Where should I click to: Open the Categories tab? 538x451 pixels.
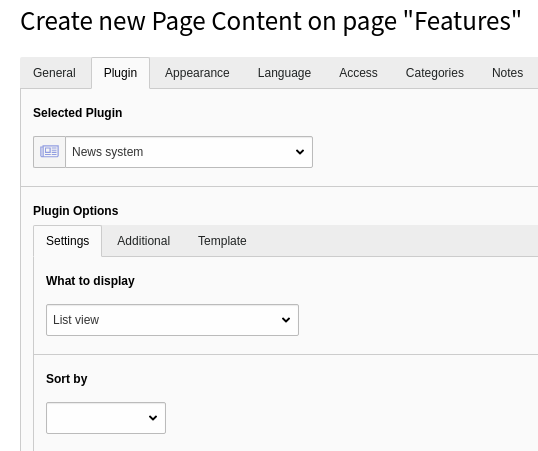434,73
